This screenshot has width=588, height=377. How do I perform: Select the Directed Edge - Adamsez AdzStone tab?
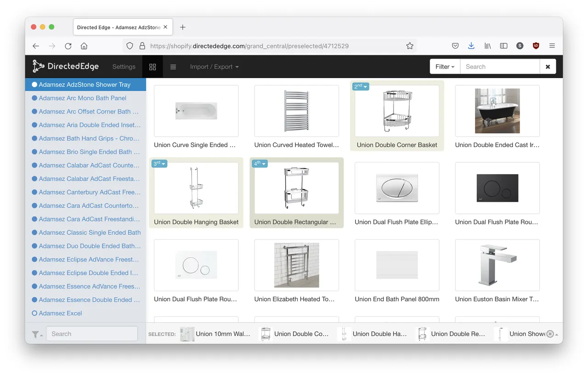coord(122,27)
